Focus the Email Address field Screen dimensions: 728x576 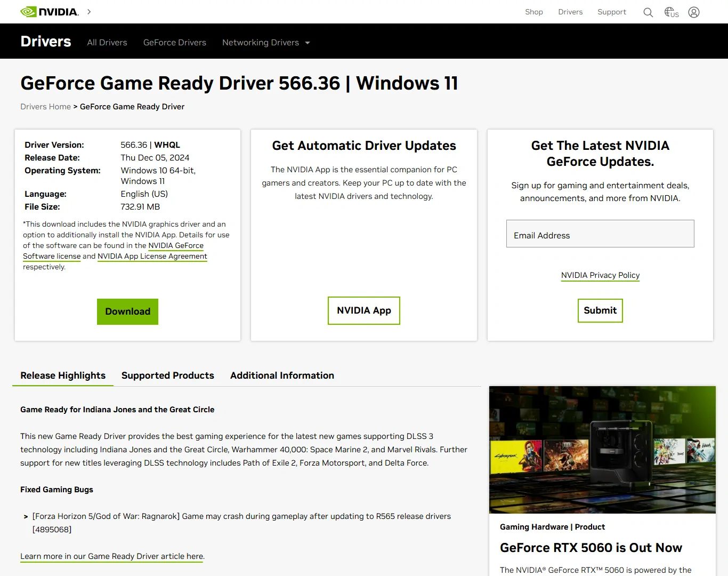pyautogui.click(x=600, y=234)
